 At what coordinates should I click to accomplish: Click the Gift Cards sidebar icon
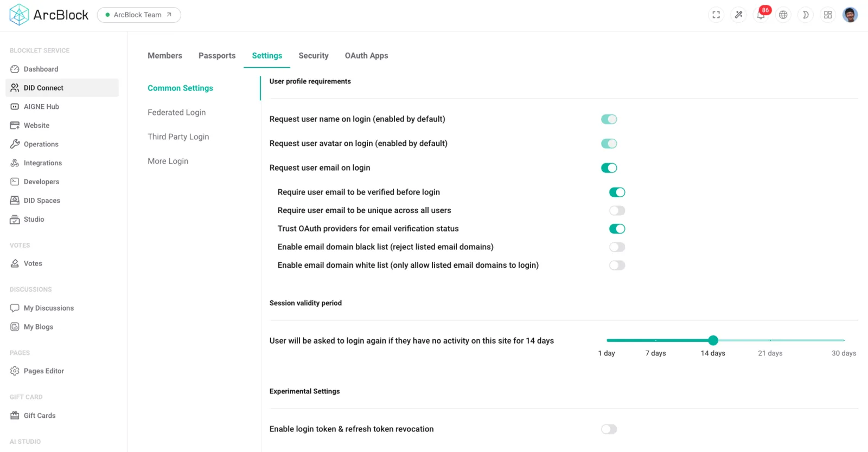15,416
